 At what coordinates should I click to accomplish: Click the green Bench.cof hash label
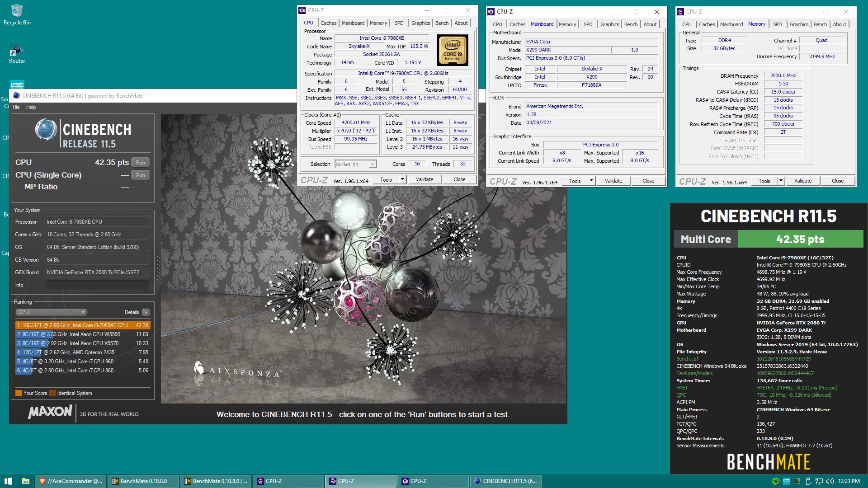pyautogui.click(x=687, y=359)
